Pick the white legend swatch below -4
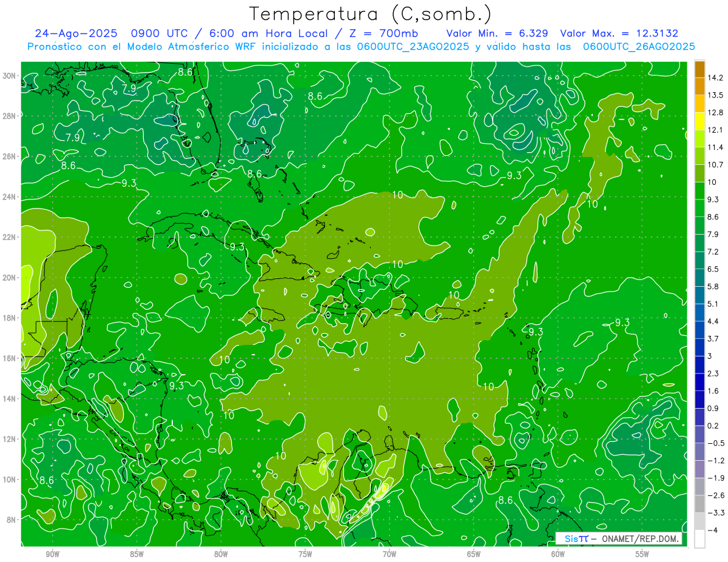The height and width of the screenshot is (562, 728). pyautogui.click(x=699, y=538)
